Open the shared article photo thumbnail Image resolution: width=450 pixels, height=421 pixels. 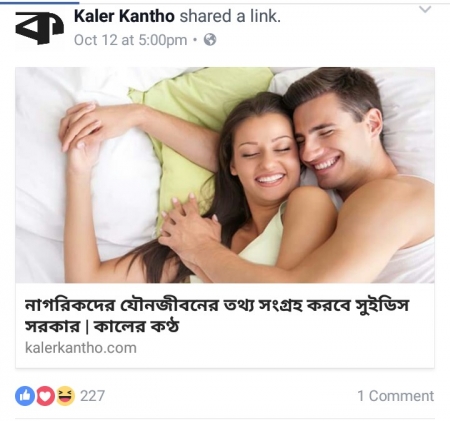point(225,175)
